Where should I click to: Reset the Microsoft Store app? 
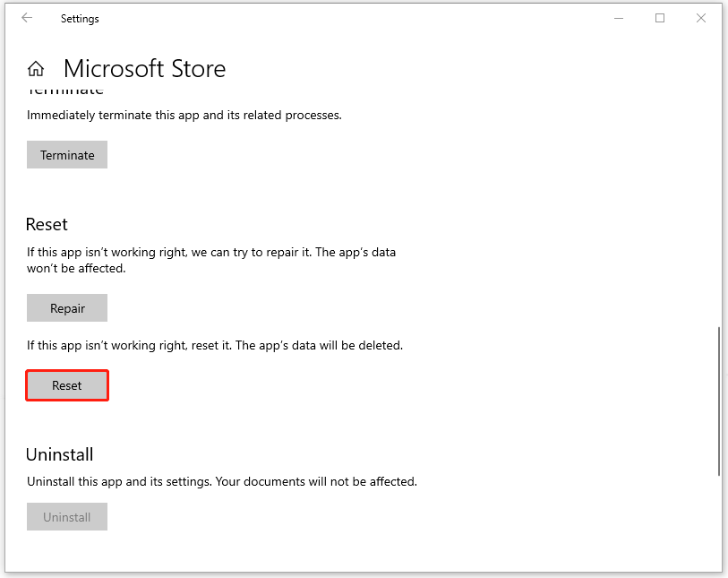tap(67, 385)
